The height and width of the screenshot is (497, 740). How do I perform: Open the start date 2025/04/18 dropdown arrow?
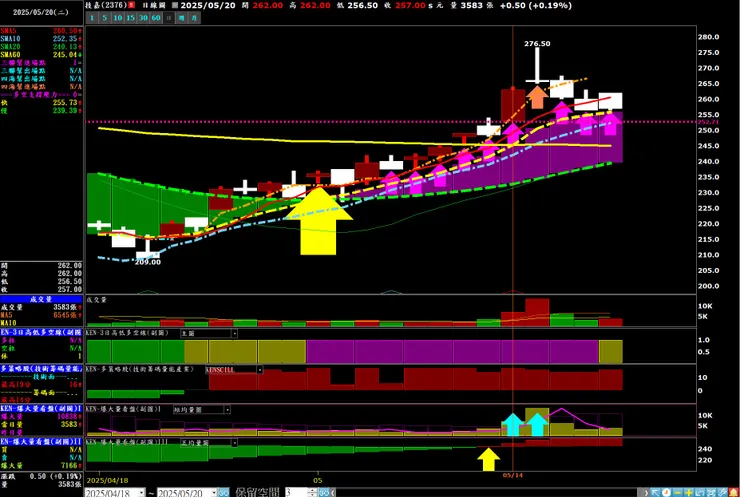142,493
